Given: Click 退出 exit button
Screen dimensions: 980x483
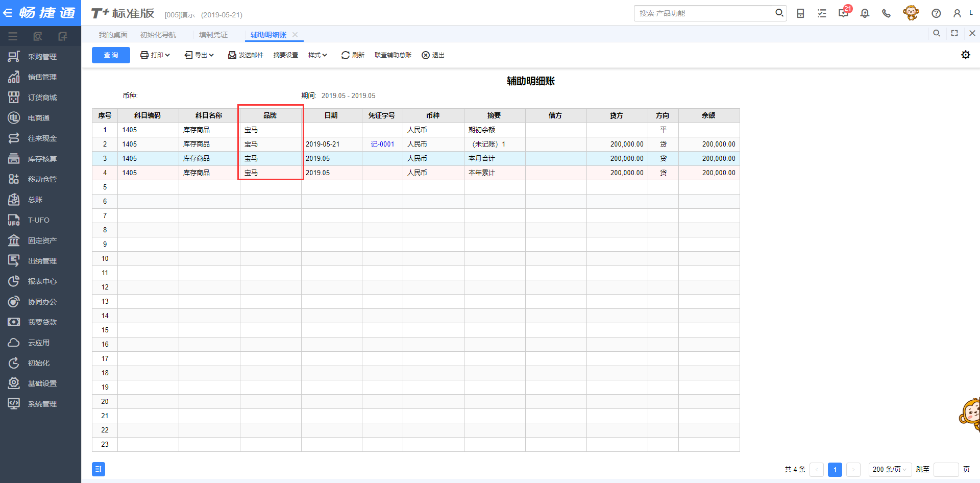Looking at the screenshot, I should click(433, 55).
